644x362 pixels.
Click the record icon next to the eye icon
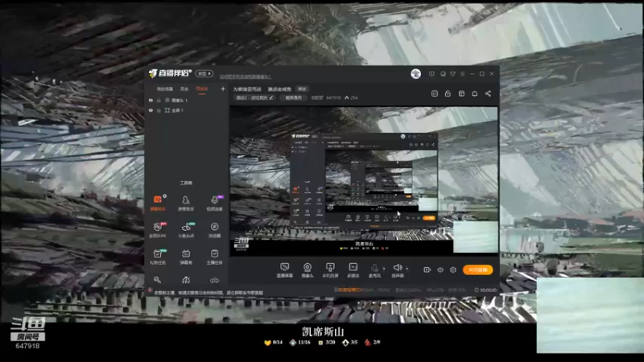(427, 269)
